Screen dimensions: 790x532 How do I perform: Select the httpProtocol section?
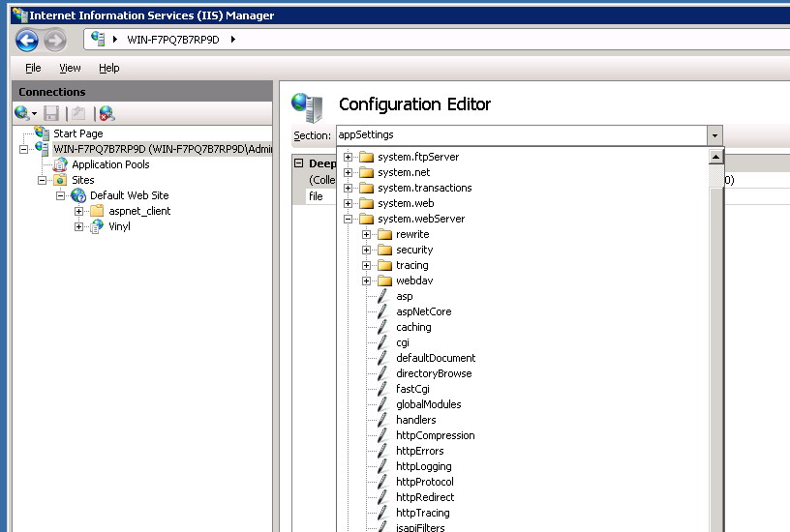425,482
